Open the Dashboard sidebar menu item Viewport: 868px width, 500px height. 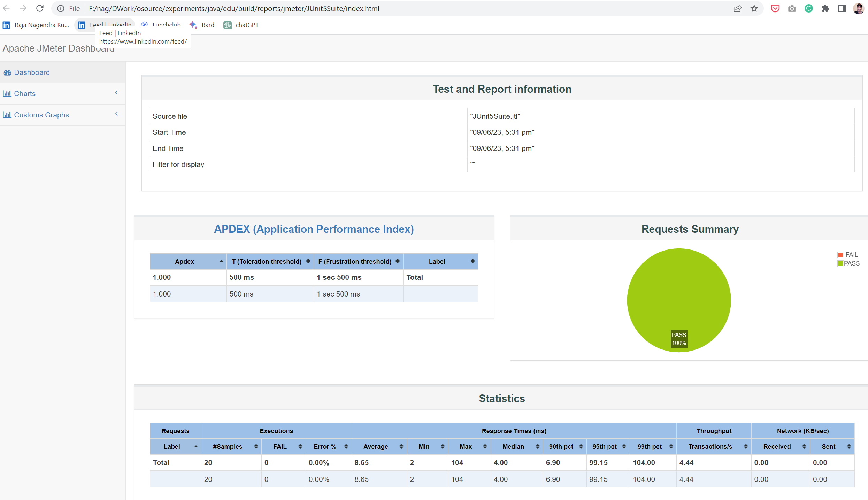point(32,72)
